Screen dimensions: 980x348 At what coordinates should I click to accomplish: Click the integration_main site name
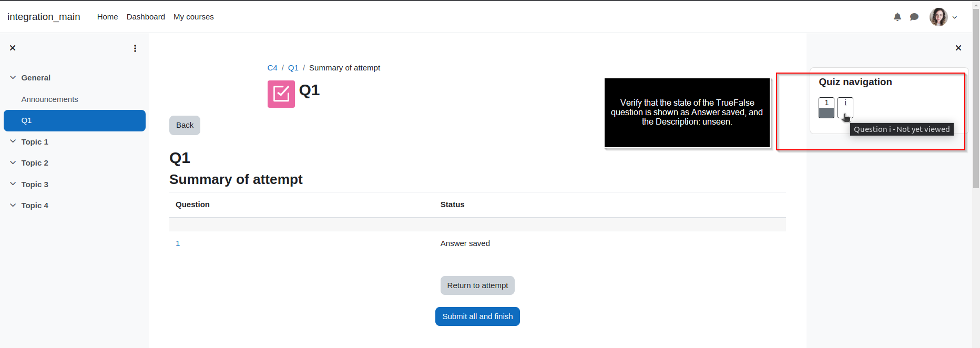[44, 17]
